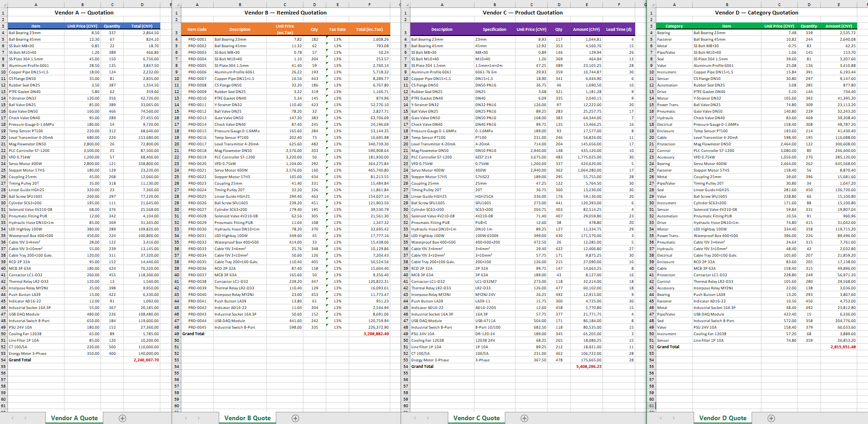
Task: Select row 49 header in Vendor B sheet
Action: [x=177, y=334]
